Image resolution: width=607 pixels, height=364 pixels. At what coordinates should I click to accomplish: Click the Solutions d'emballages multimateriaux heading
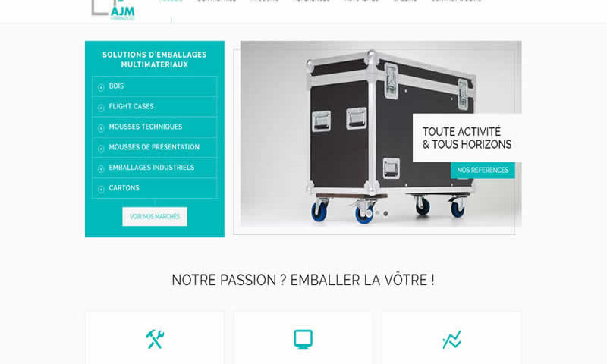pyautogui.click(x=155, y=60)
